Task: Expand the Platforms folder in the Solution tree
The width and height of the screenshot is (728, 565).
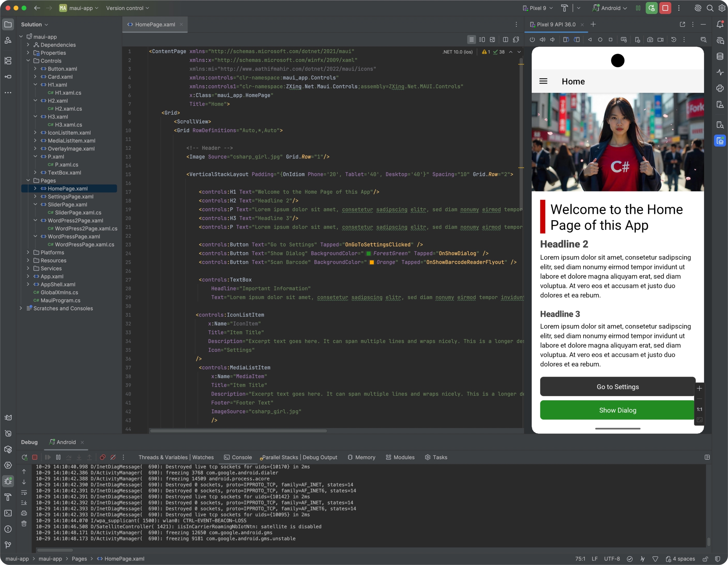Action: [28, 252]
